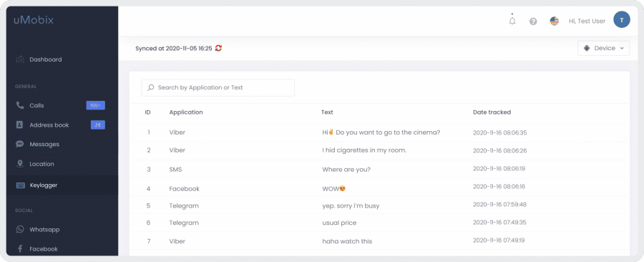Click the Android robot icon
Screen dimensions: 644x262
coord(587,48)
